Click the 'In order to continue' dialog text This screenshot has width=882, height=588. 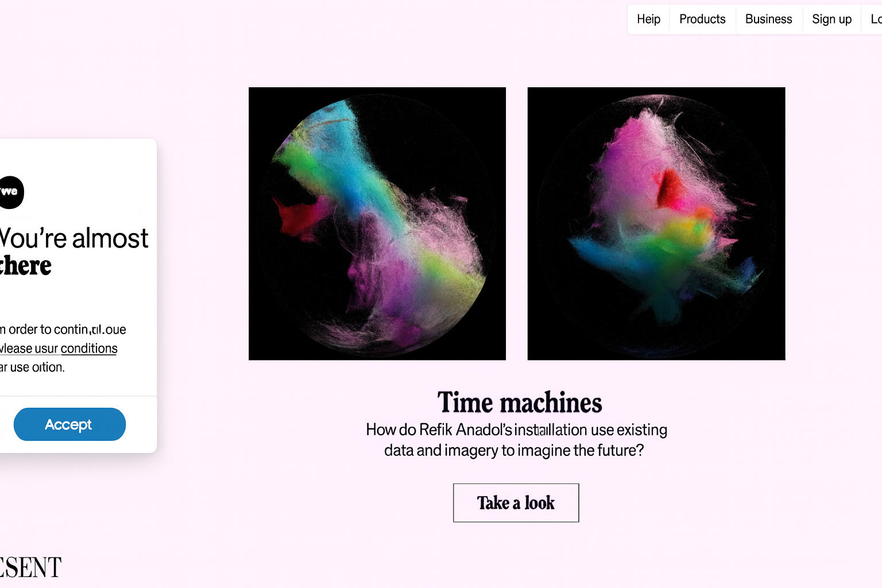point(63,330)
